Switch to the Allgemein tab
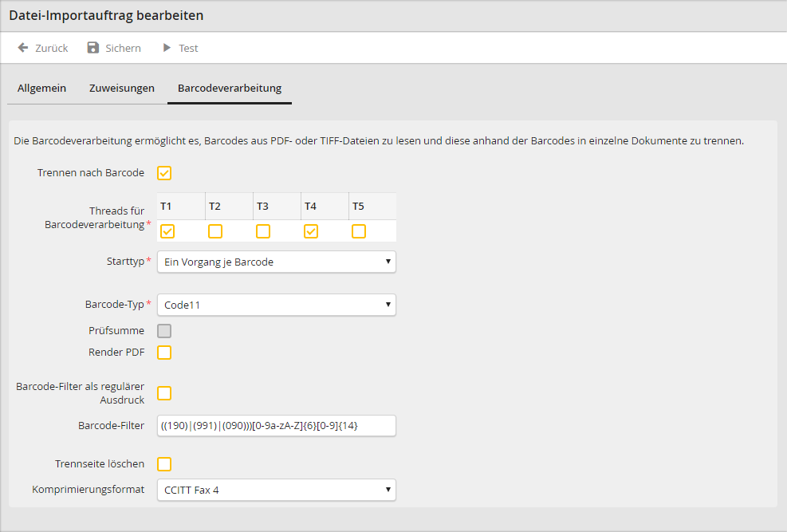Image resolution: width=787 pixels, height=532 pixels. coord(41,88)
